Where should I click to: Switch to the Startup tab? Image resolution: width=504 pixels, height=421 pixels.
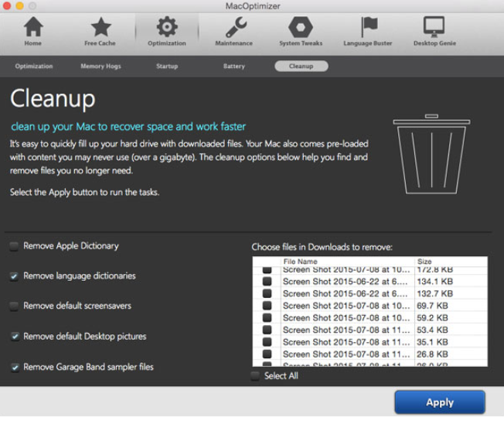[167, 67]
